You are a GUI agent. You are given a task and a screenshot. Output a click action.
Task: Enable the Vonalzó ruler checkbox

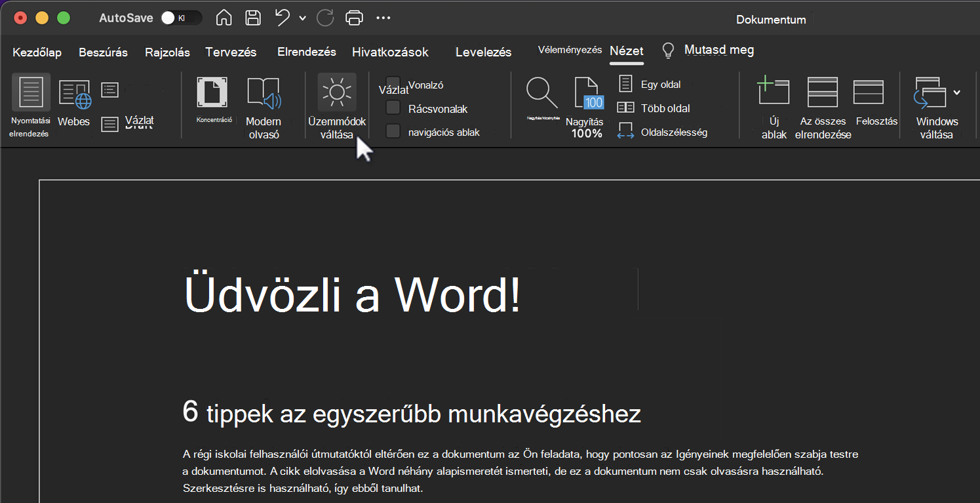[393, 83]
